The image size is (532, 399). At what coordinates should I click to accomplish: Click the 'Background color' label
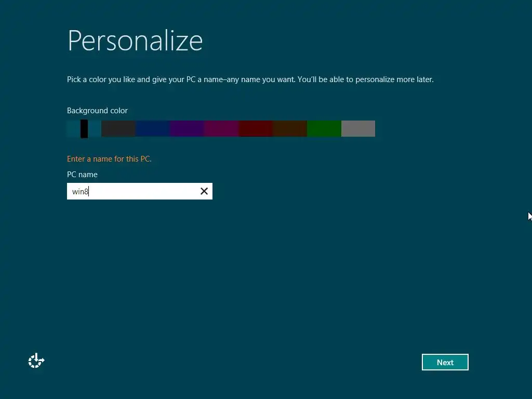(97, 111)
